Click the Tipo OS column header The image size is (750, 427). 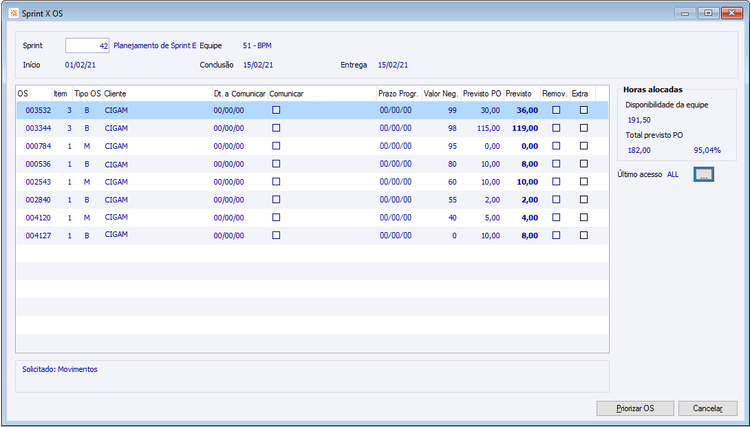point(88,94)
